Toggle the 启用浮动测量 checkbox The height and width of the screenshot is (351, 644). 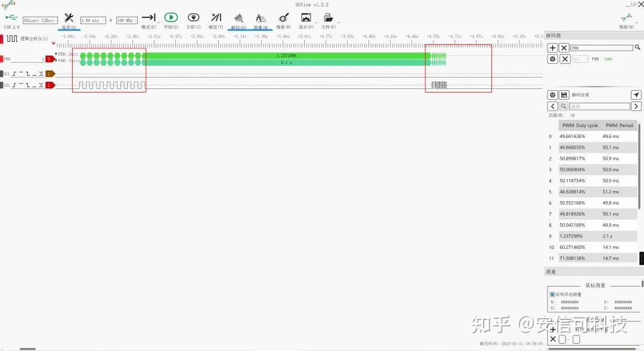click(552, 294)
